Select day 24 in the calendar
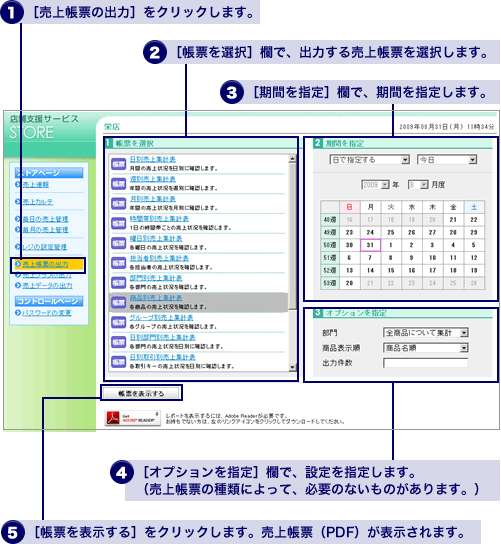501x544 pixels. click(x=370, y=232)
